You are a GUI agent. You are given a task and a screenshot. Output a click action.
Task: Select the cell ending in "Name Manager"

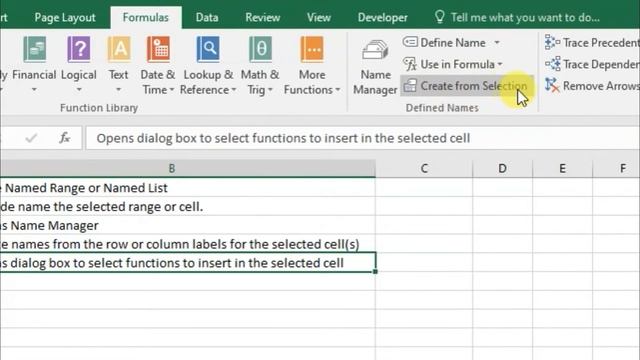pyautogui.click(x=188, y=225)
